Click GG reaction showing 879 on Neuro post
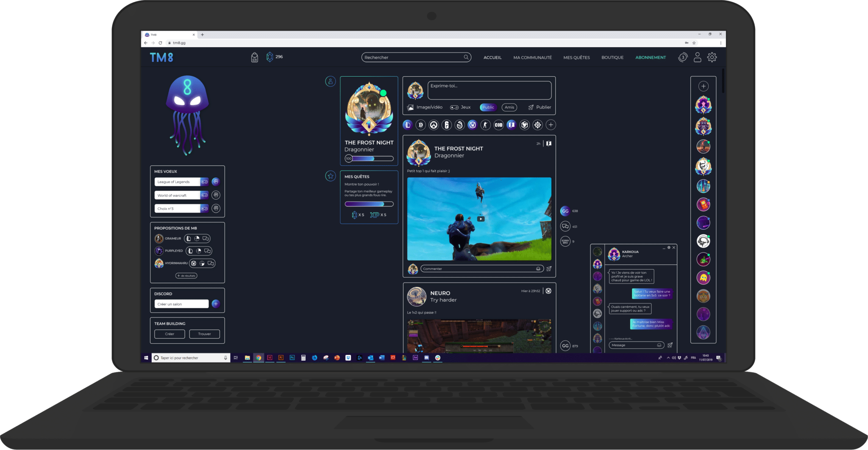This screenshot has height=450, width=868. pos(565,346)
